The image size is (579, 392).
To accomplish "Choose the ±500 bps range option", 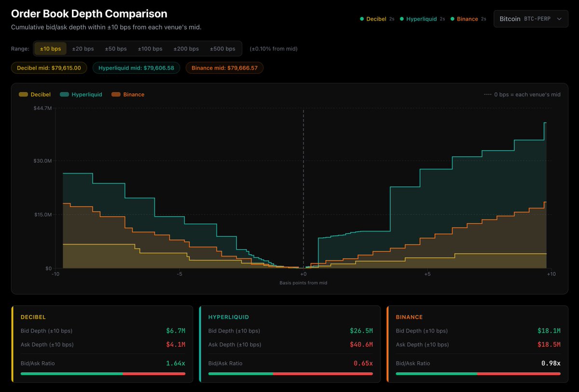I will tap(222, 49).
